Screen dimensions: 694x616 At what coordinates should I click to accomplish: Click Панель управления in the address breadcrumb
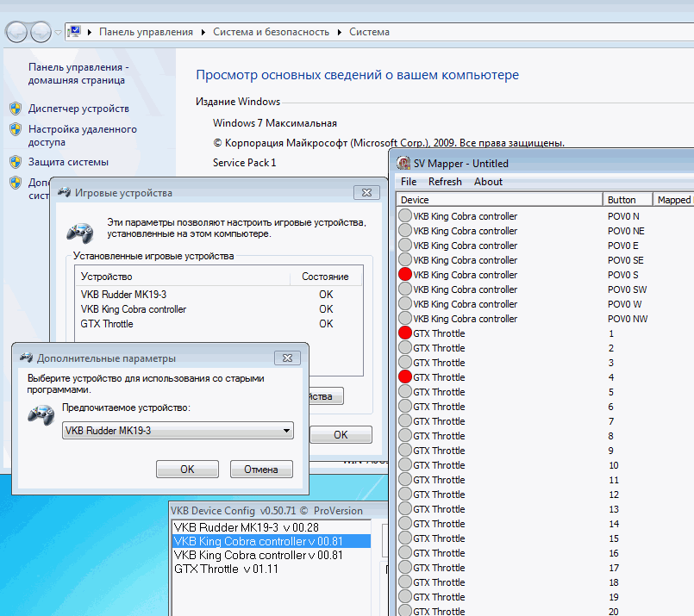pyautogui.click(x=146, y=32)
